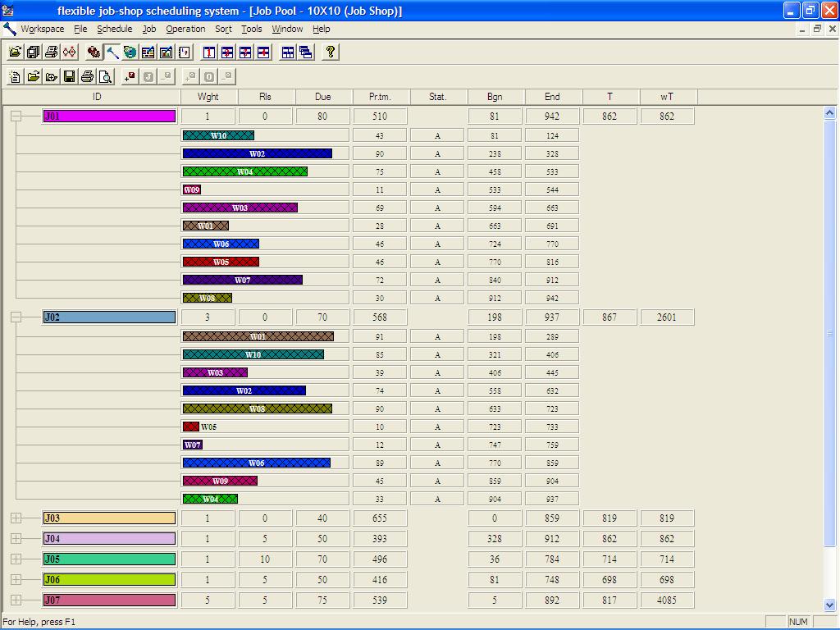Open the Schedule menu
The height and width of the screenshot is (630, 840).
tap(114, 29)
